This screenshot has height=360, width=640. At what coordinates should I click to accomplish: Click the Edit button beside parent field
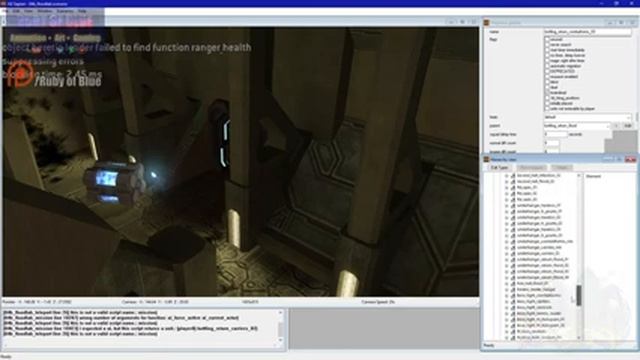coord(628,126)
